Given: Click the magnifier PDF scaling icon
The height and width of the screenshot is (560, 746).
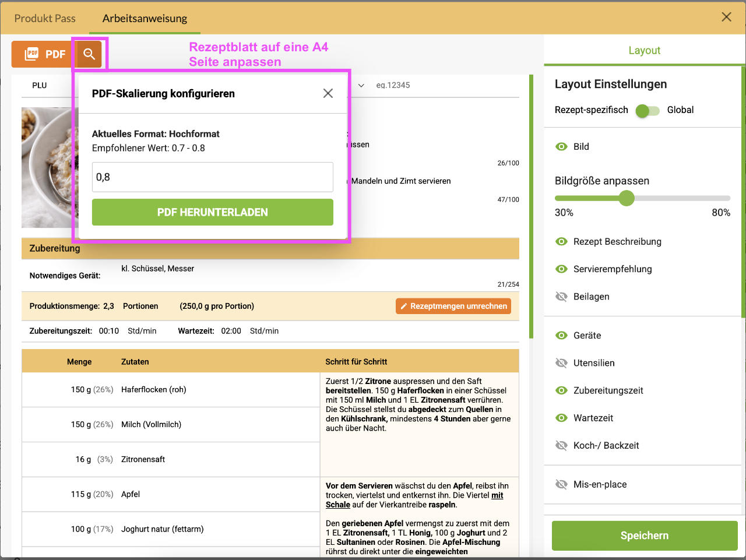Looking at the screenshot, I should pyautogui.click(x=89, y=54).
